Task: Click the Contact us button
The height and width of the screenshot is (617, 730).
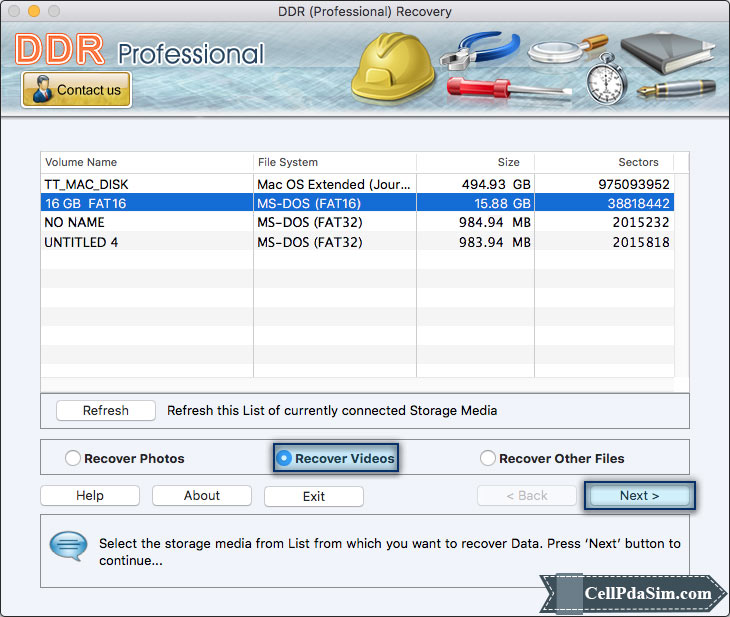Action: point(76,89)
